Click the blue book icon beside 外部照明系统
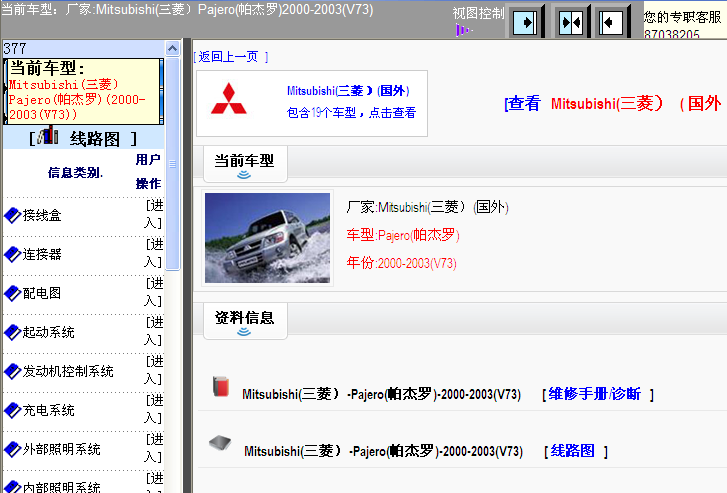 click(x=13, y=449)
